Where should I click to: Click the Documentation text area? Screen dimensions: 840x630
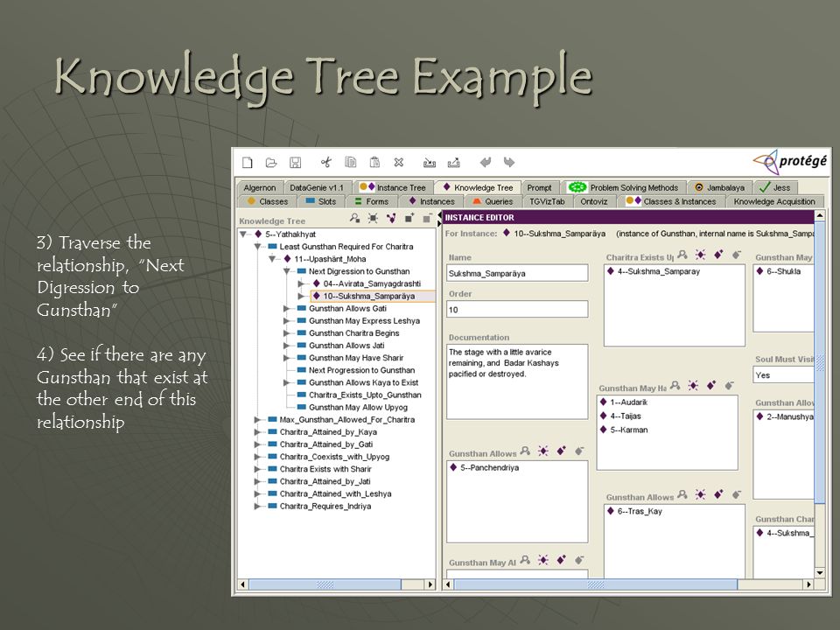coord(517,381)
